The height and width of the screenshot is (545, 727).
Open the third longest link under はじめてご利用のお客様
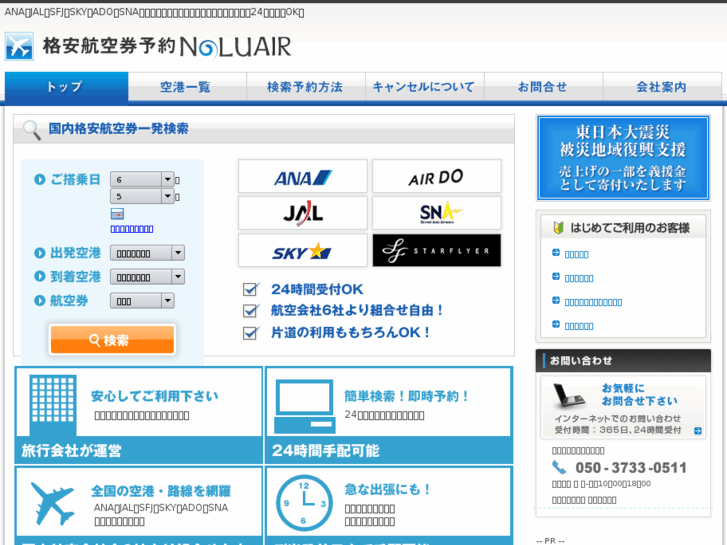(x=593, y=302)
